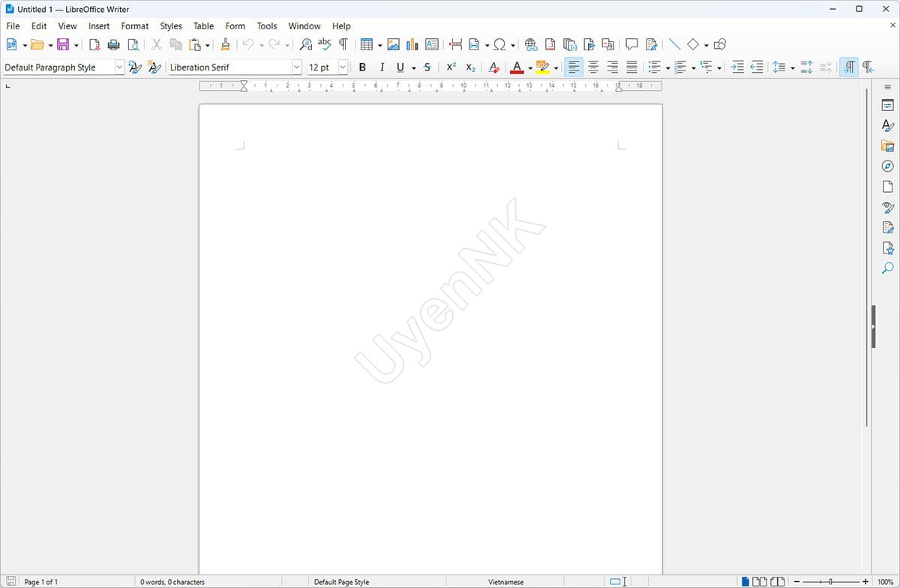Set justified paragraph alignment

[631, 67]
